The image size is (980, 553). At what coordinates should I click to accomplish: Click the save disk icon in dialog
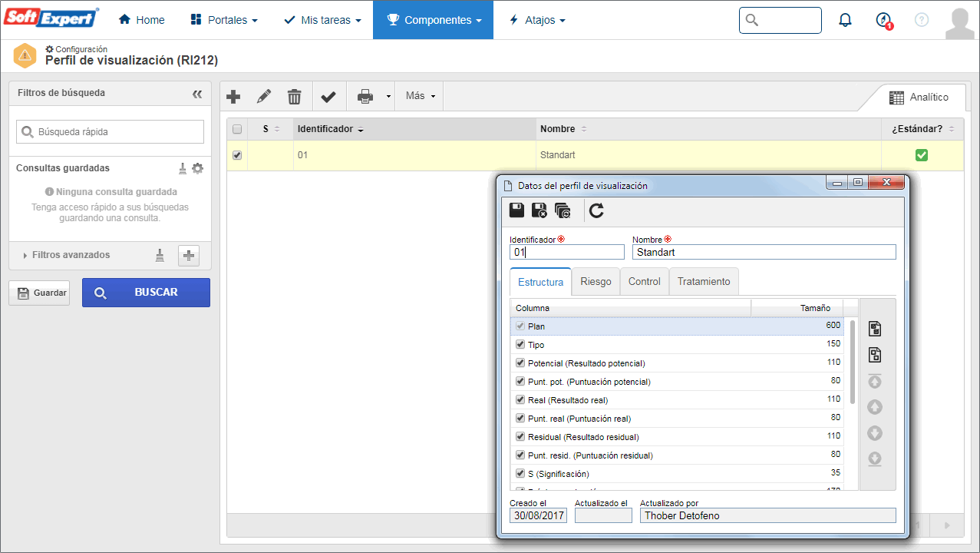517,210
